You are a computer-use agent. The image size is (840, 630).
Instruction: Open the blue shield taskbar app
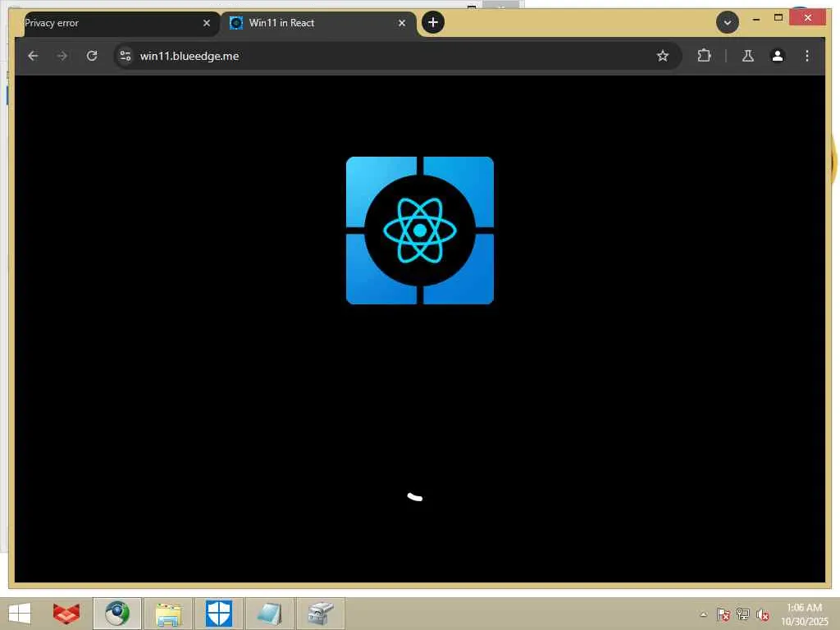coord(219,614)
